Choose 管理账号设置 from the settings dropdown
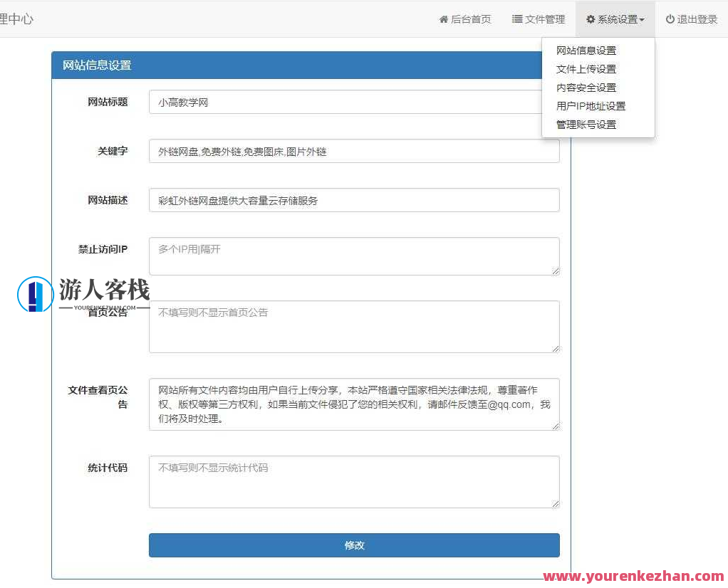This screenshot has width=728, height=588. [x=586, y=123]
